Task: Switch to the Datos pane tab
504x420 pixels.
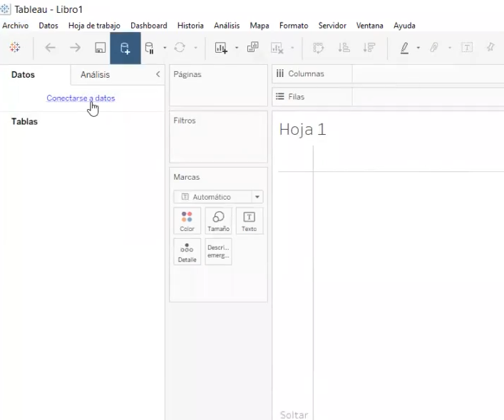Action: point(23,75)
